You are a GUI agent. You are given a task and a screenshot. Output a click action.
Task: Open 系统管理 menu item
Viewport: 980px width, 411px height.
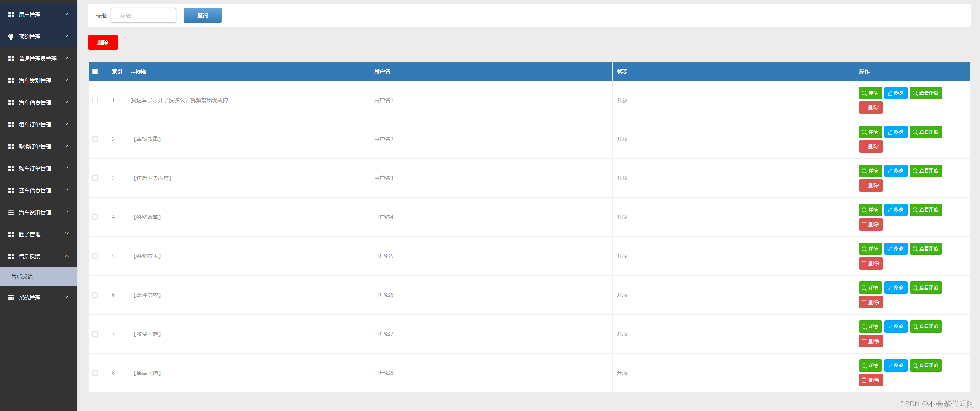(38, 298)
